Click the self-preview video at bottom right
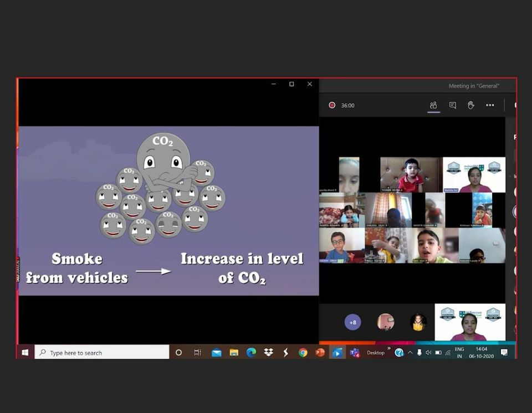 pos(470,322)
